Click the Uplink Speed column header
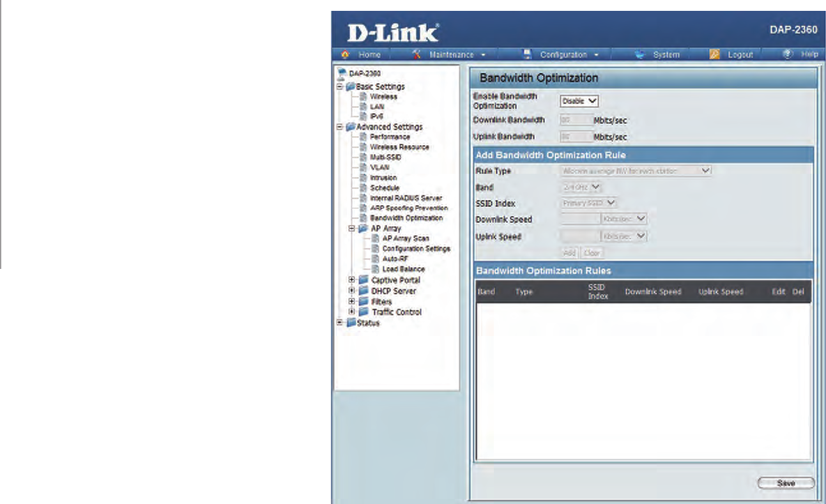The image size is (826, 504). click(x=721, y=292)
